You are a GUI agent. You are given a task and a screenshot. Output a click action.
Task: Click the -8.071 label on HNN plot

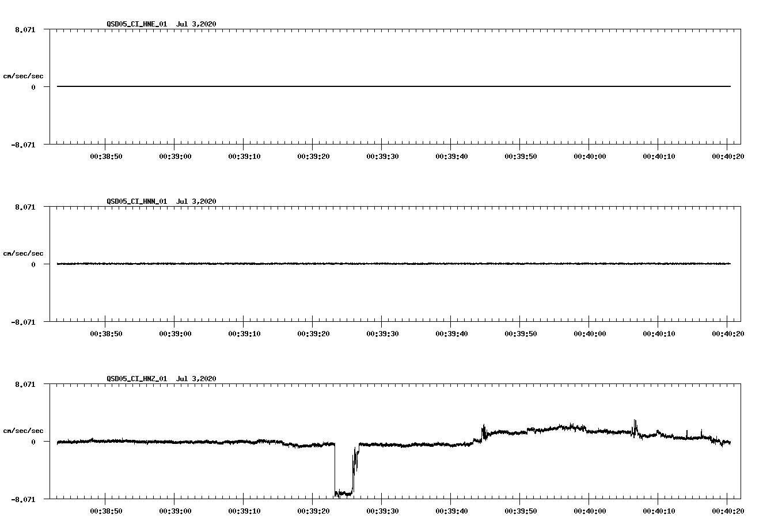click(23, 322)
